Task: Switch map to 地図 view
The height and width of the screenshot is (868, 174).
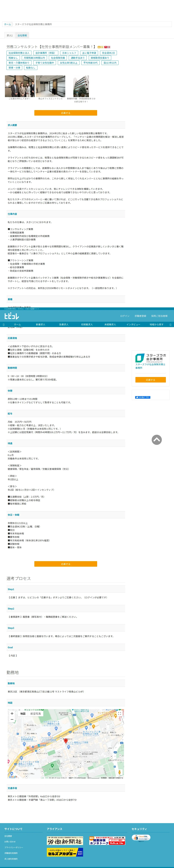Action: [23, 714]
